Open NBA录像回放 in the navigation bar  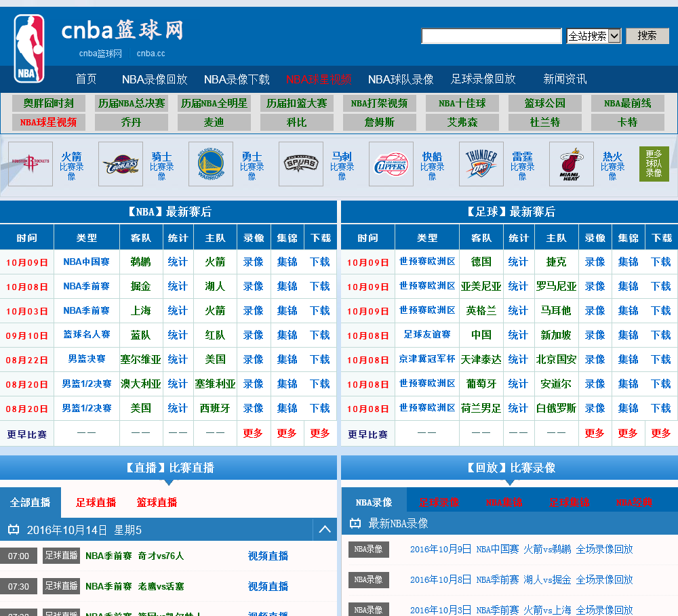click(155, 79)
